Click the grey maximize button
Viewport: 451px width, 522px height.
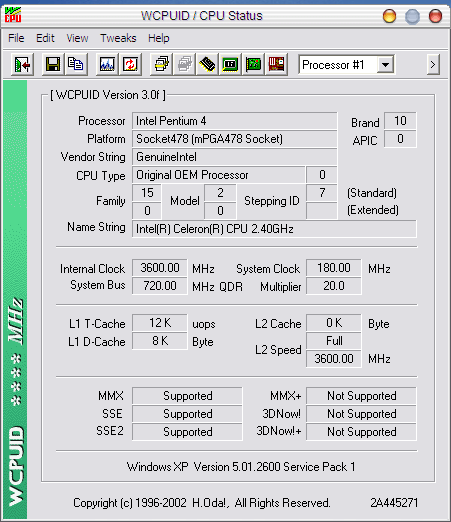(412, 16)
